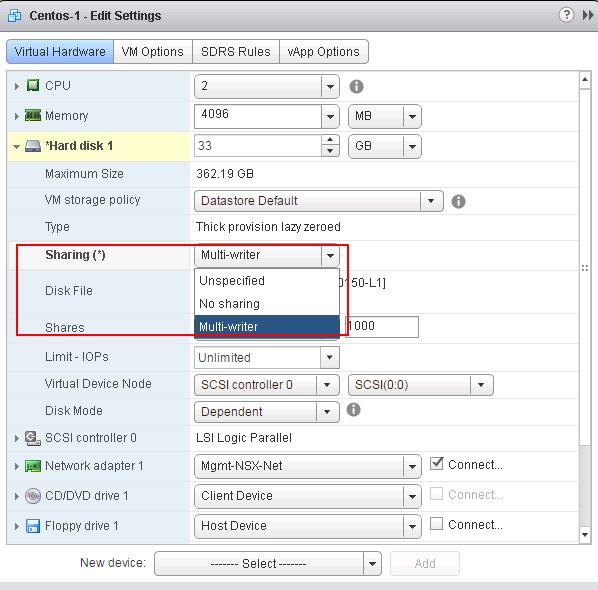The height and width of the screenshot is (590, 598).
Task: Increase hard disk size with up stepper
Action: point(330,140)
